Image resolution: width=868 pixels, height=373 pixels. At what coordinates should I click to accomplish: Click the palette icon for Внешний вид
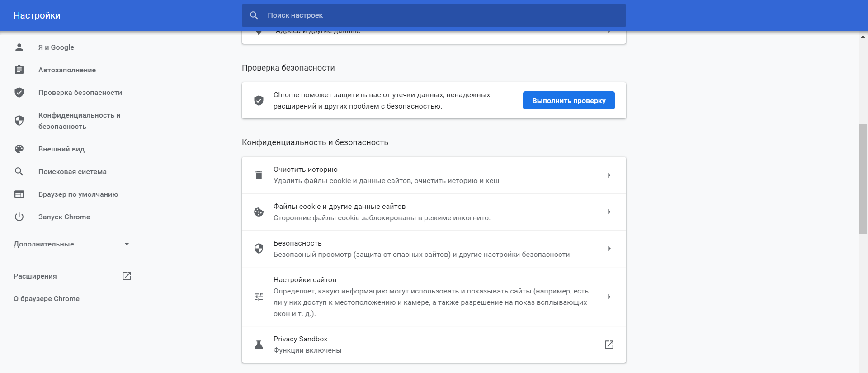[19, 149]
